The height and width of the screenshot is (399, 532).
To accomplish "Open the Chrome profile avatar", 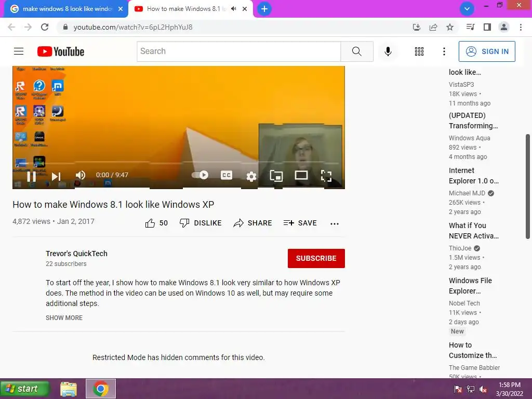I will coord(504,27).
